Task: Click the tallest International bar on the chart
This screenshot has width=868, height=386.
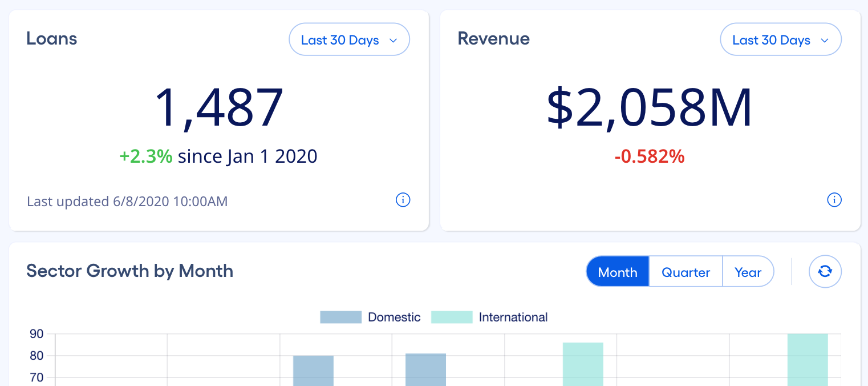Action: (808, 360)
